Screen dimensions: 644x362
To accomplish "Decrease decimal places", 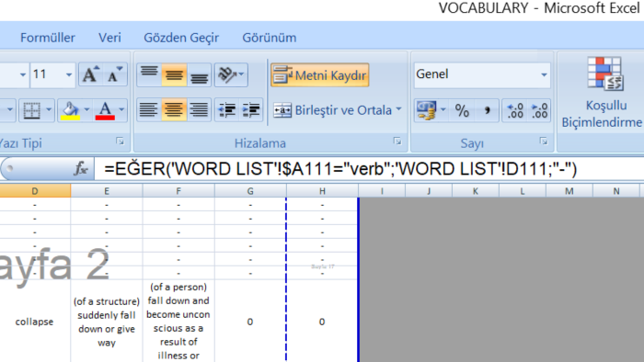I will point(539,110).
